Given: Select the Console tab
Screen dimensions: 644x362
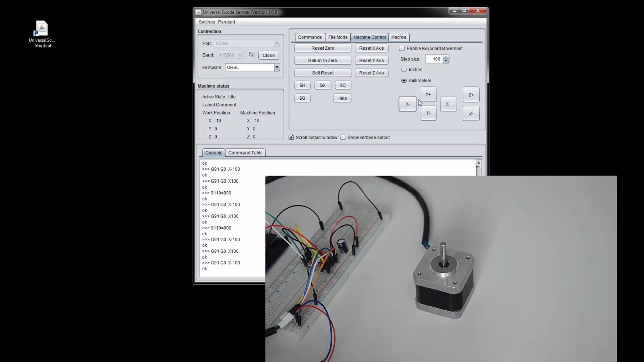Looking at the screenshot, I should (x=214, y=153).
